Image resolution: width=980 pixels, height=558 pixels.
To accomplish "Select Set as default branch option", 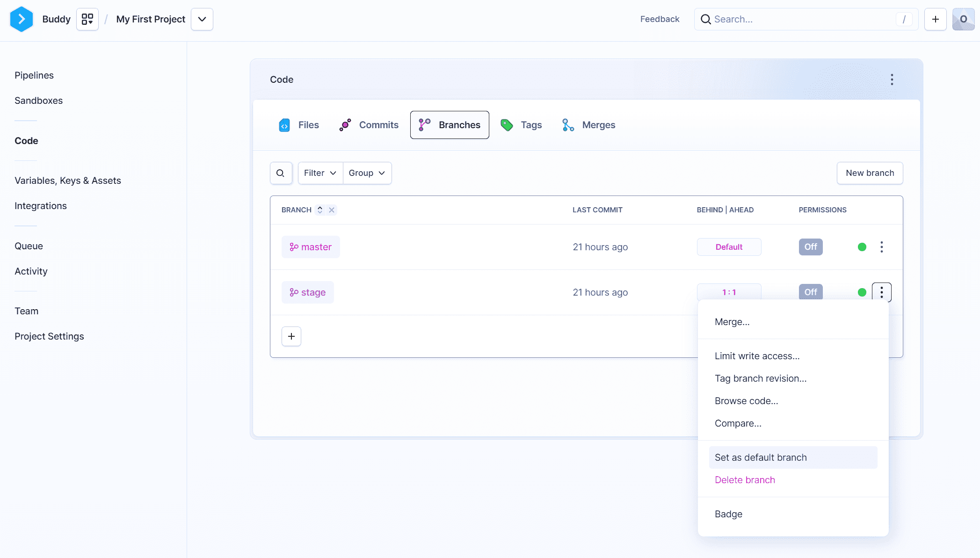I will tap(761, 457).
